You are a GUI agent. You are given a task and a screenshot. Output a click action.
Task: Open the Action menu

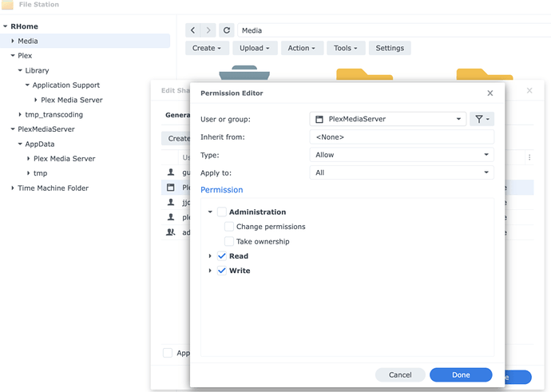302,48
